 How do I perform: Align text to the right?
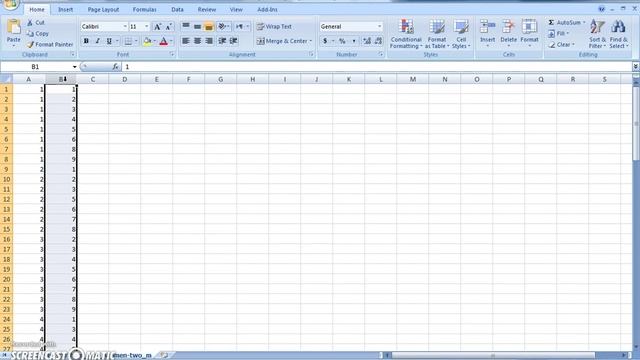[209, 41]
